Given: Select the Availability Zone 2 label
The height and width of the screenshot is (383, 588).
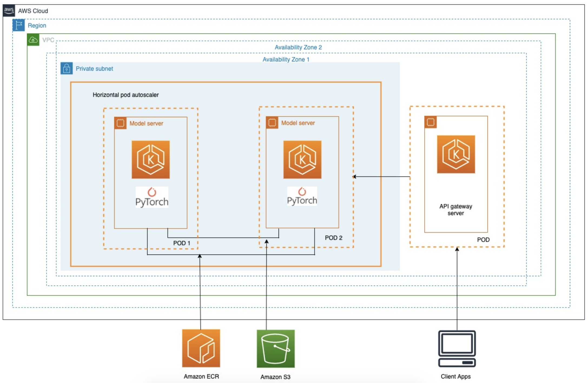Looking at the screenshot, I should [x=298, y=47].
